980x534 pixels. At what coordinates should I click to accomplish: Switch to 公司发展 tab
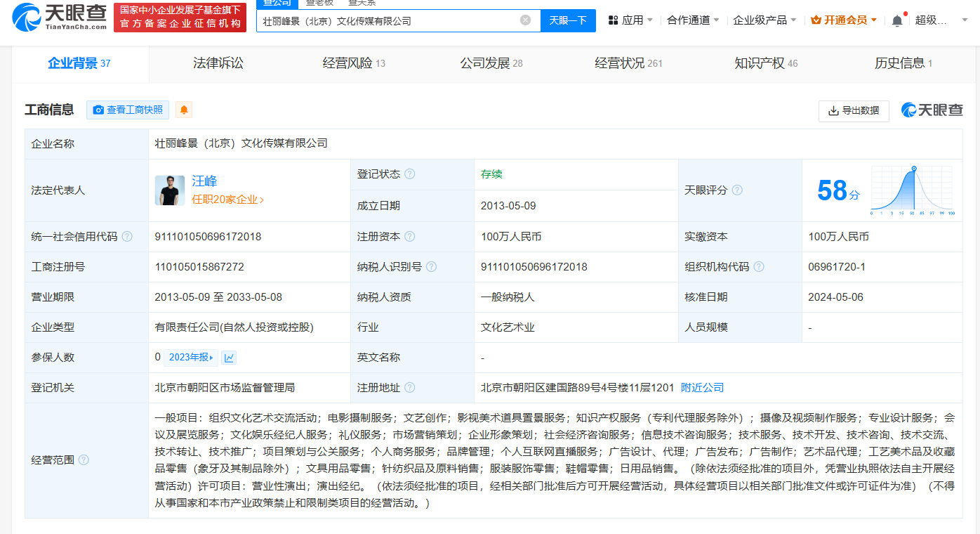tap(491, 63)
